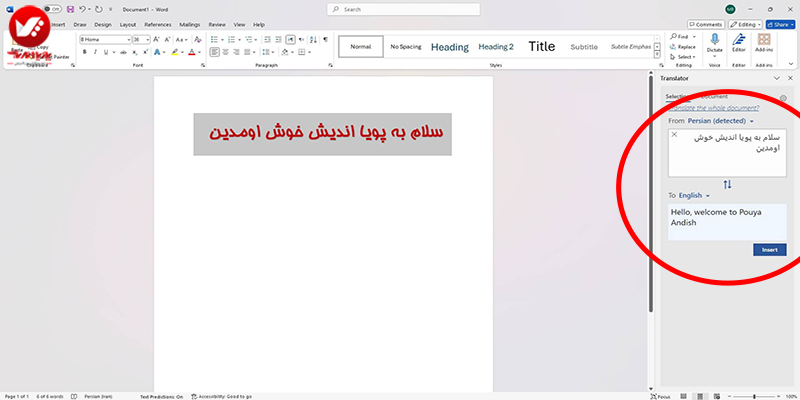This screenshot has height=400, width=800.
Task: Swap translation languages arrows
Action: point(728,184)
